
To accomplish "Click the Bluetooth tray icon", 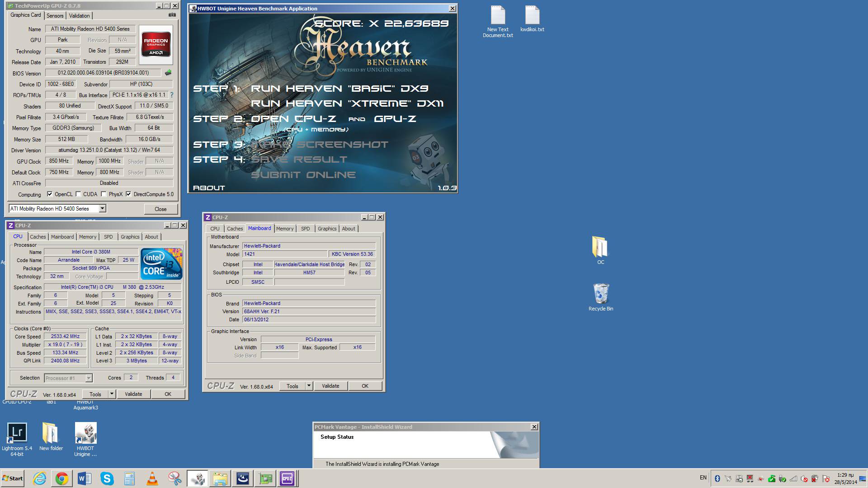I will tap(717, 479).
